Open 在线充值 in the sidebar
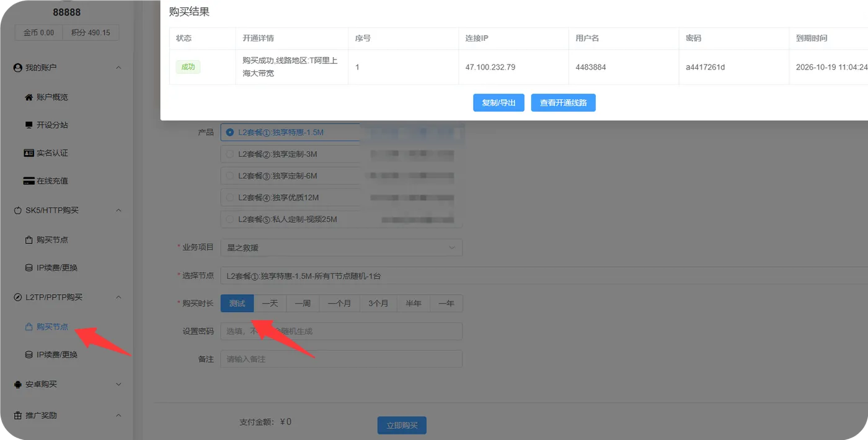 coord(52,181)
